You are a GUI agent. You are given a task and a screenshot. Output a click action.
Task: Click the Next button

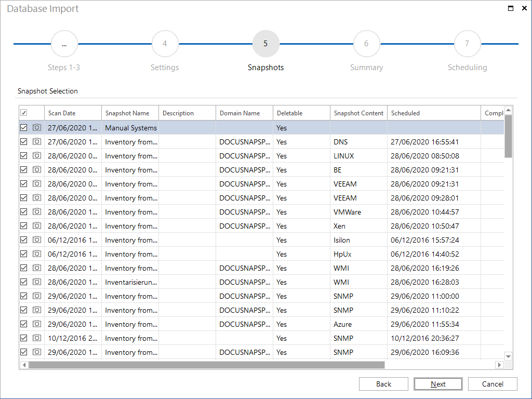click(x=438, y=384)
